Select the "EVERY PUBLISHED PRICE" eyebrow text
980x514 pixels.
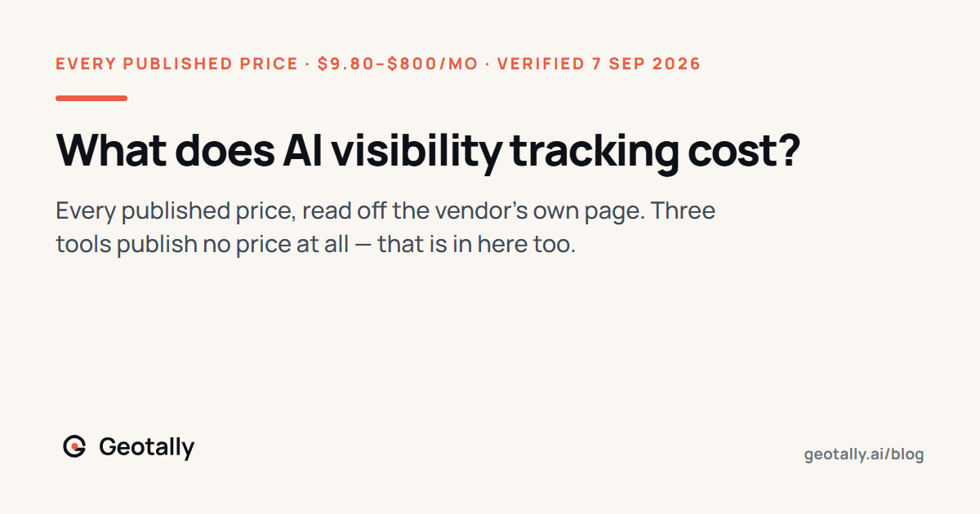click(176, 64)
